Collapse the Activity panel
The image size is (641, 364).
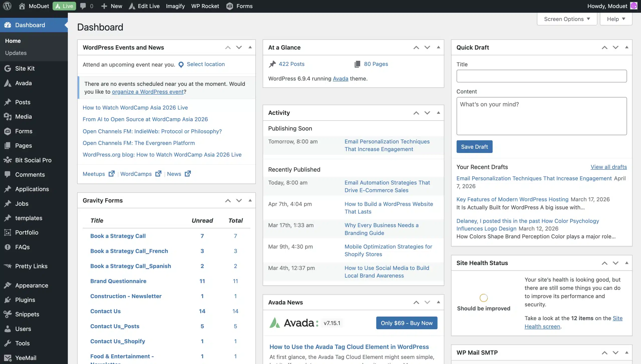pyautogui.click(x=438, y=113)
